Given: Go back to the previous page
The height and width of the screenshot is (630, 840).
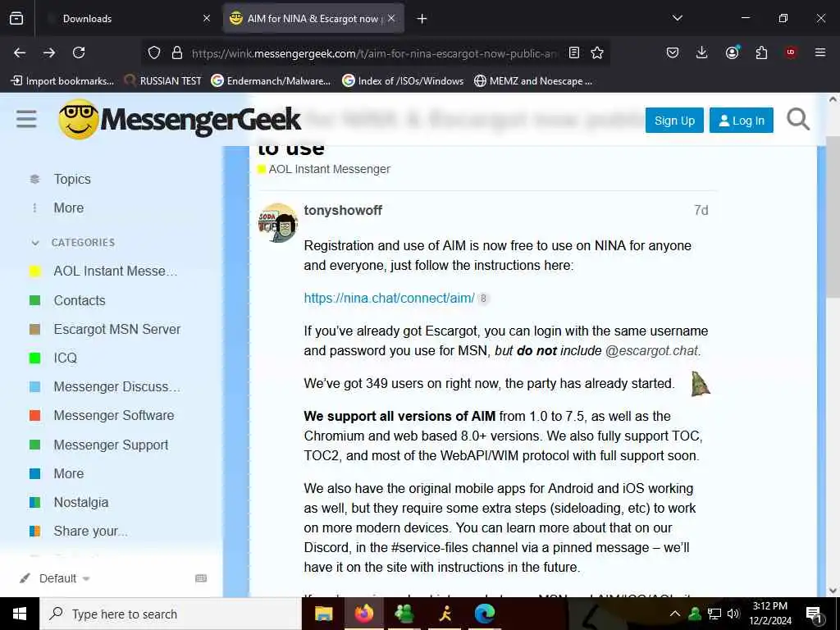Looking at the screenshot, I should click(x=20, y=52).
